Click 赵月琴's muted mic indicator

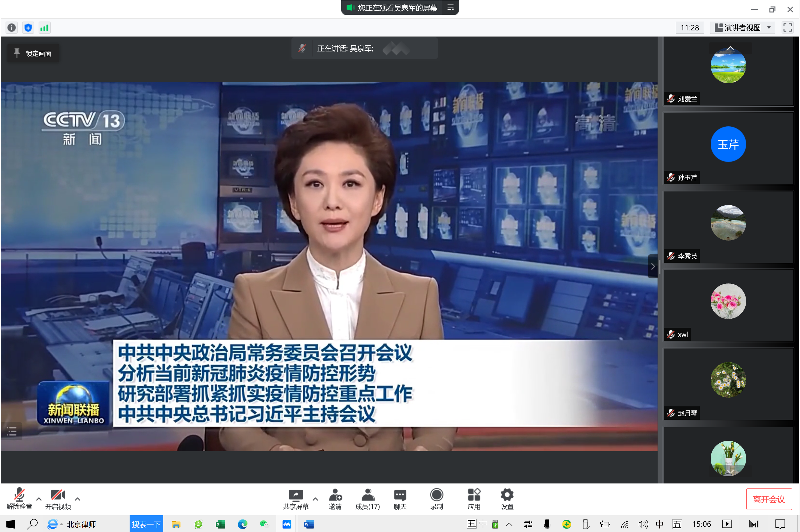[x=671, y=413]
